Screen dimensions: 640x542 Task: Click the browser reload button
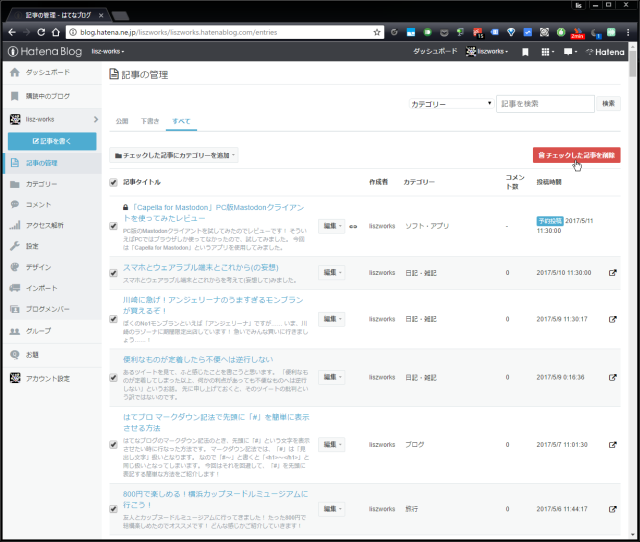point(41,32)
